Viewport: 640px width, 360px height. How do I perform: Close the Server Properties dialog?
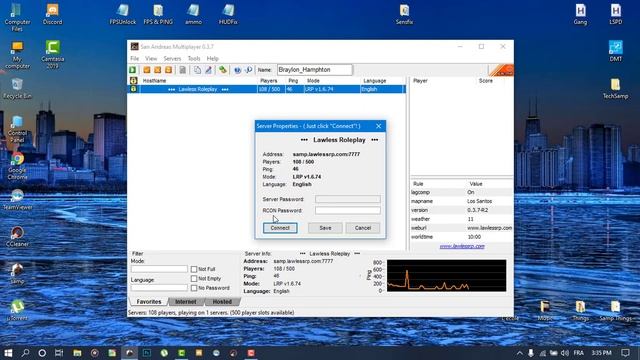click(378, 126)
